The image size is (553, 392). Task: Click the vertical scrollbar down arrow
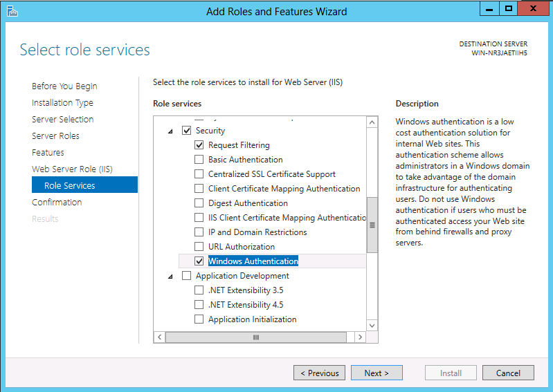(x=372, y=326)
